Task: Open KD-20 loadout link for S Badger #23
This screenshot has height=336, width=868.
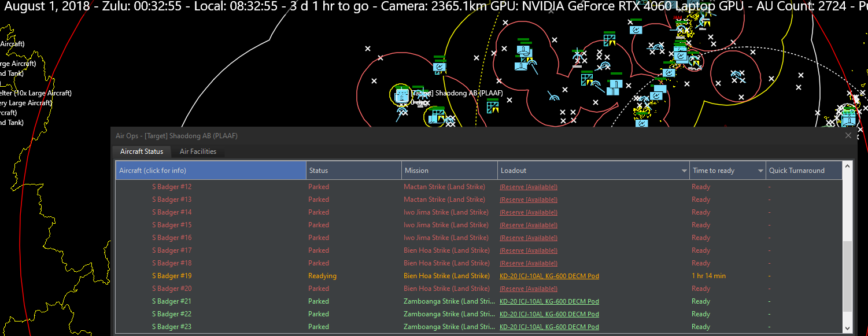Action: click(549, 327)
